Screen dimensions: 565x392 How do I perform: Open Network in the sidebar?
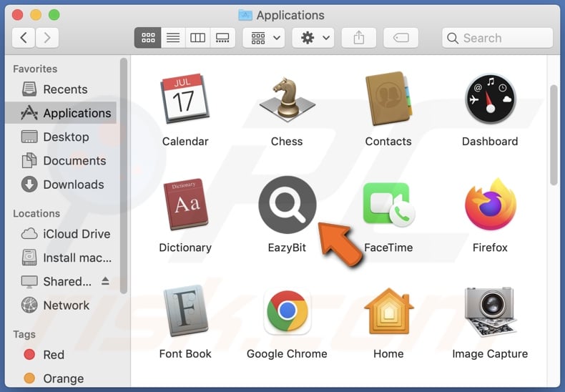point(61,305)
